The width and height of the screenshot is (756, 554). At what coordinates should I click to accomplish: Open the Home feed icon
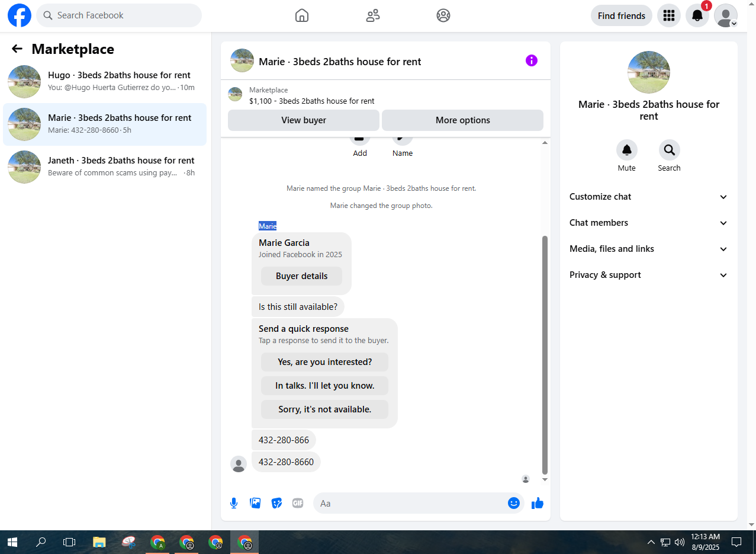[x=302, y=15]
